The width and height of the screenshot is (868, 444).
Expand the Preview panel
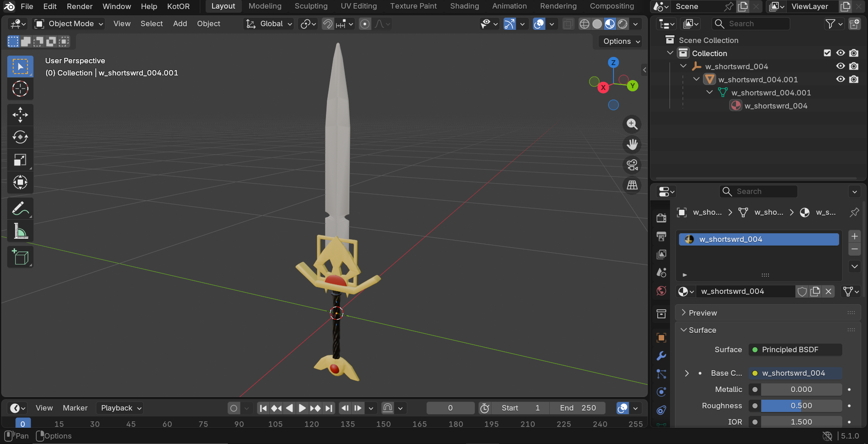point(703,313)
